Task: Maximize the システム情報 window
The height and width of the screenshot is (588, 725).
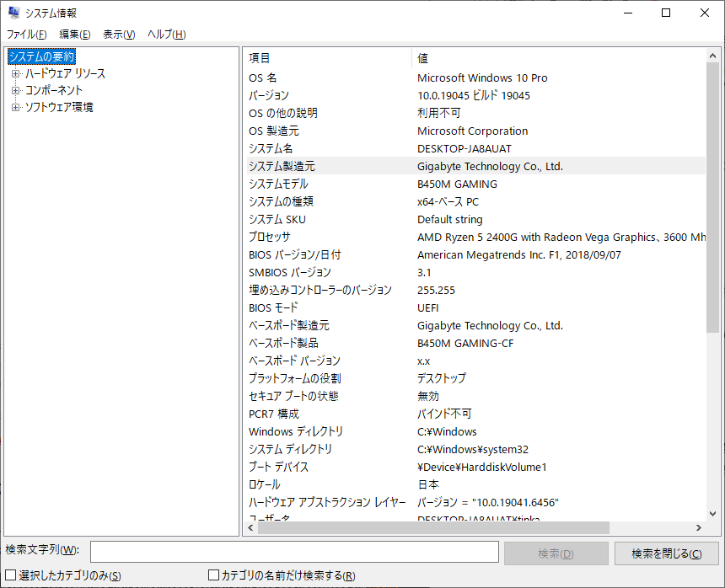Action: click(666, 13)
